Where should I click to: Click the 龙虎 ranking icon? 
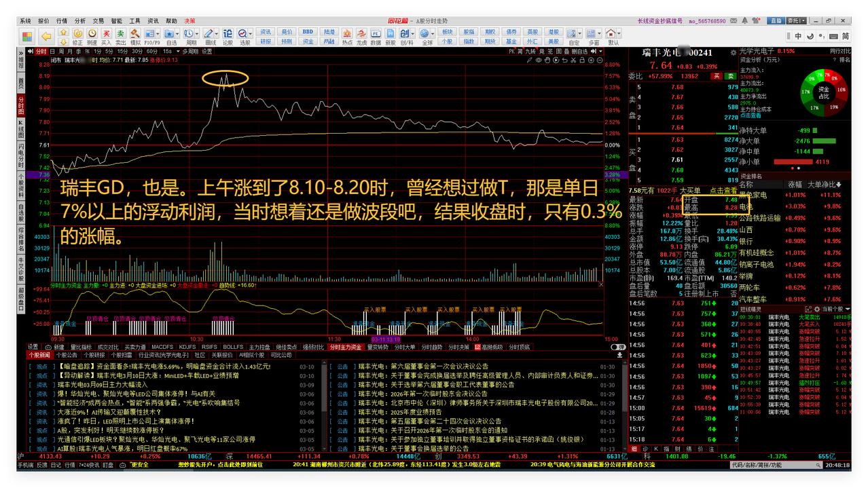(x=361, y=33)
